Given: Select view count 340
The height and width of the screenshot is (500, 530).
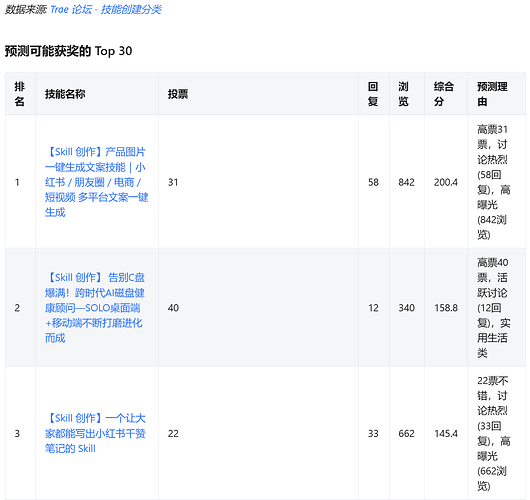Looking at the screenshot, I should 406,308.
